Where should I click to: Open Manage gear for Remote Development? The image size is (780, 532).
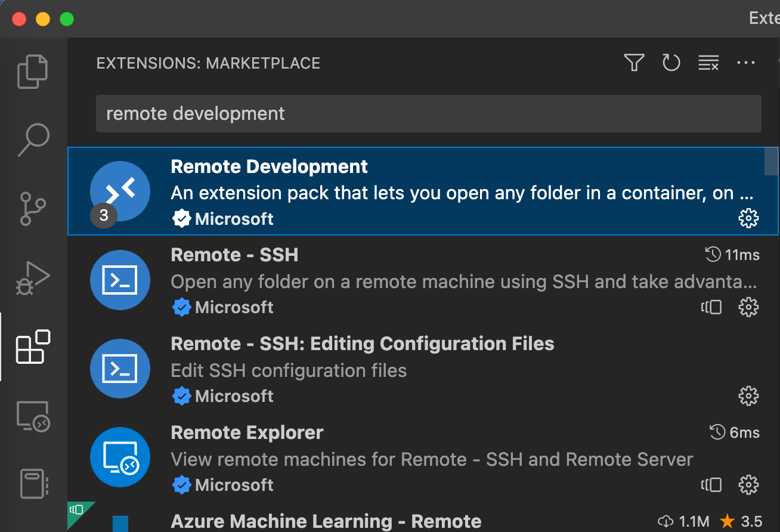coord(748,219)
